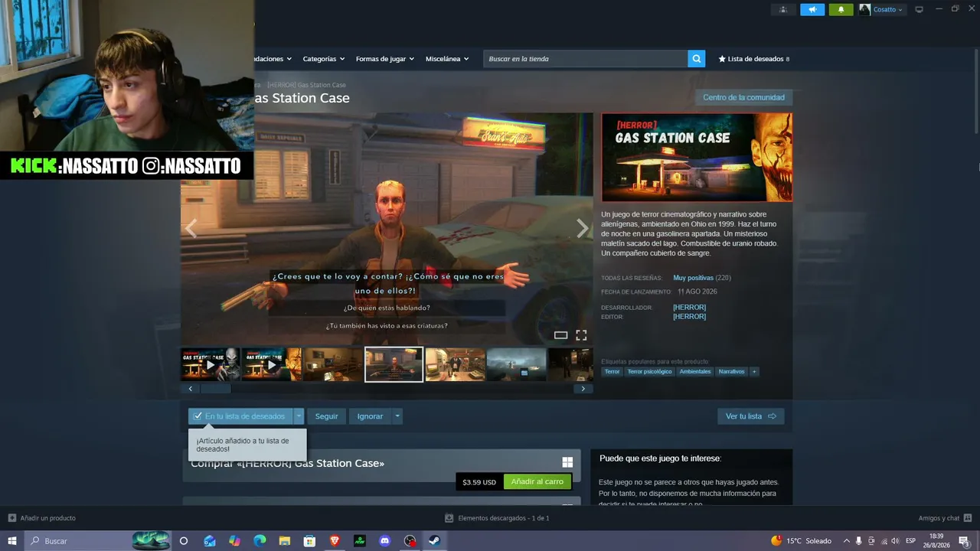Open the [HERROR] developer link
Viewport: 980px width, 551px height.
click(x=689, y=308)
